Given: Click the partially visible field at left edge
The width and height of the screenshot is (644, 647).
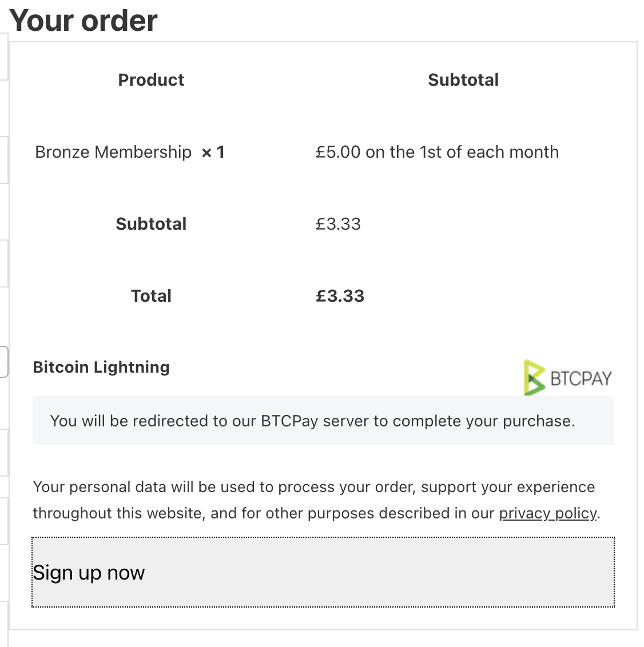Looking at the screenshot, I should click(x=3, y=362).
